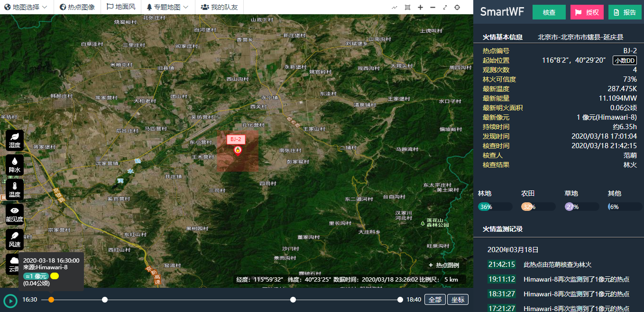The width and height of the screenshot is (644, 312).
Task: Toggle the 能见度 visibility layer
Action: point(15,215)
